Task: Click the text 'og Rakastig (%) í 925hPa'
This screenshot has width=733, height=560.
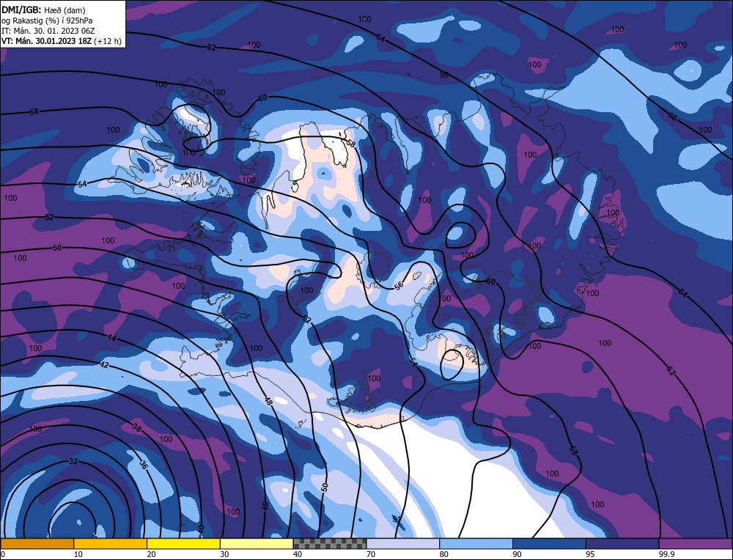Action: coord(47,20)
